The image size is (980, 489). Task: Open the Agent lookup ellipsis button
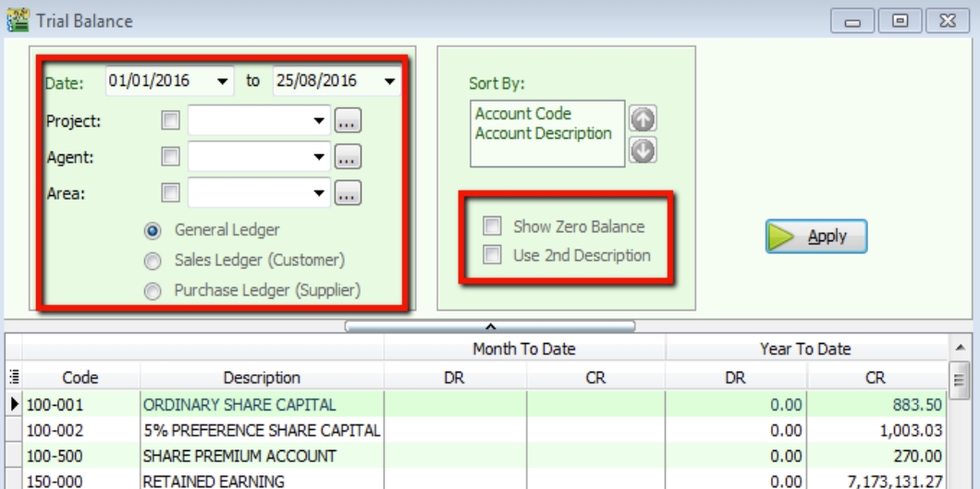pos(348,157)
